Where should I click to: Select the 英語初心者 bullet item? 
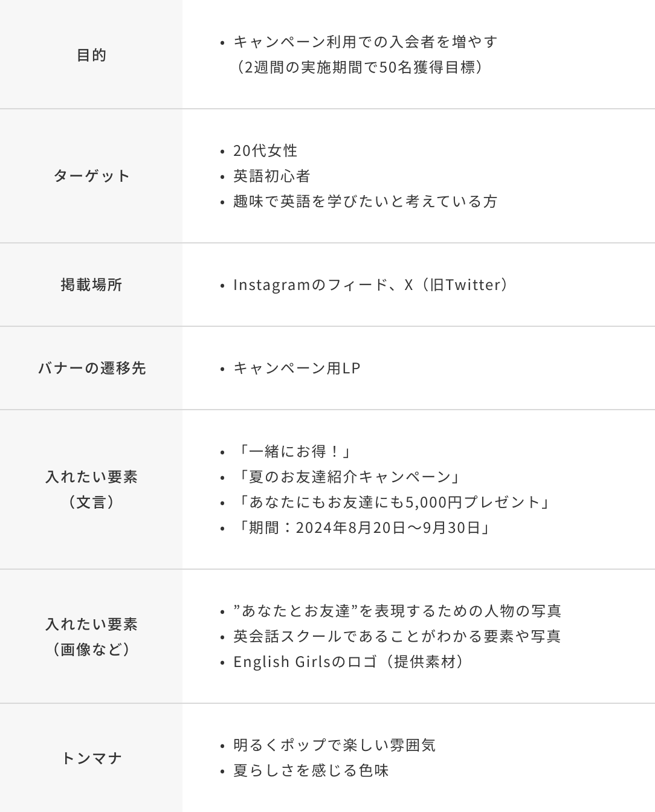(x=271, y=176)
